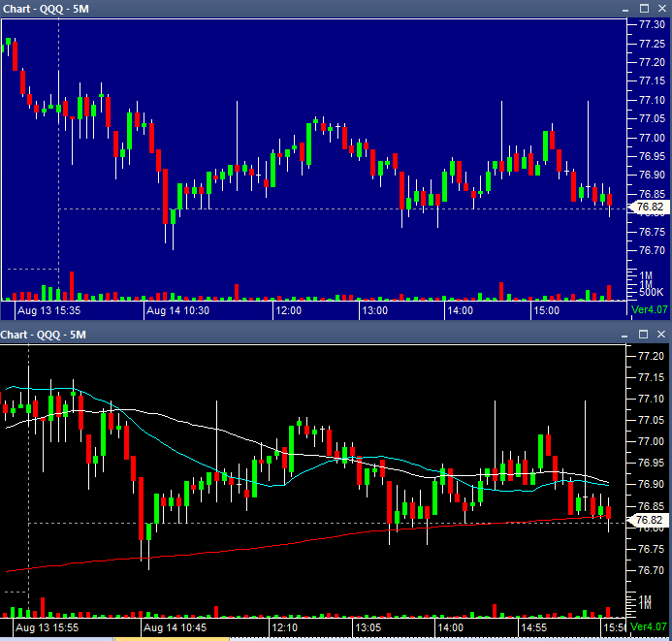Viewport: 672px width, 641px height.
Task: Click the 77.05 price label on the blue chart
Action: tap(652, 118)
